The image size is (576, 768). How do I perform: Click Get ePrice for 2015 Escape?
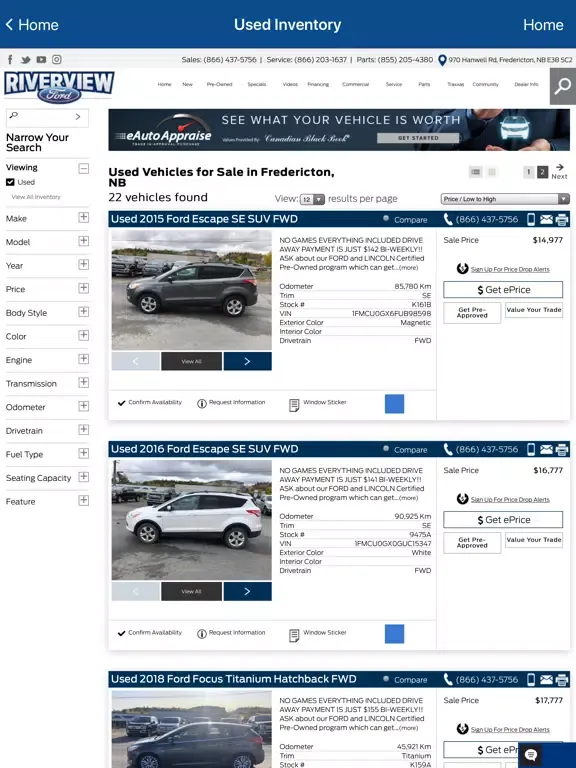coord(503,289)
